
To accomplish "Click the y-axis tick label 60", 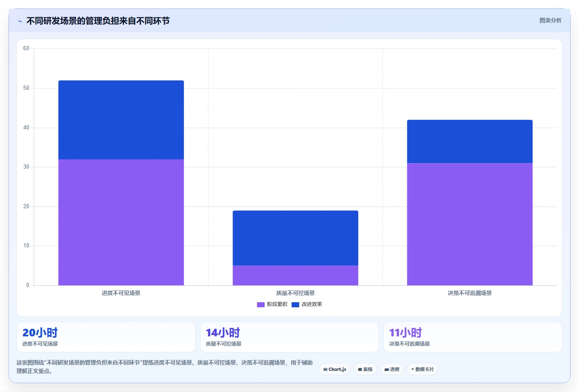I will pyautogui.click(x=26, y=48).
